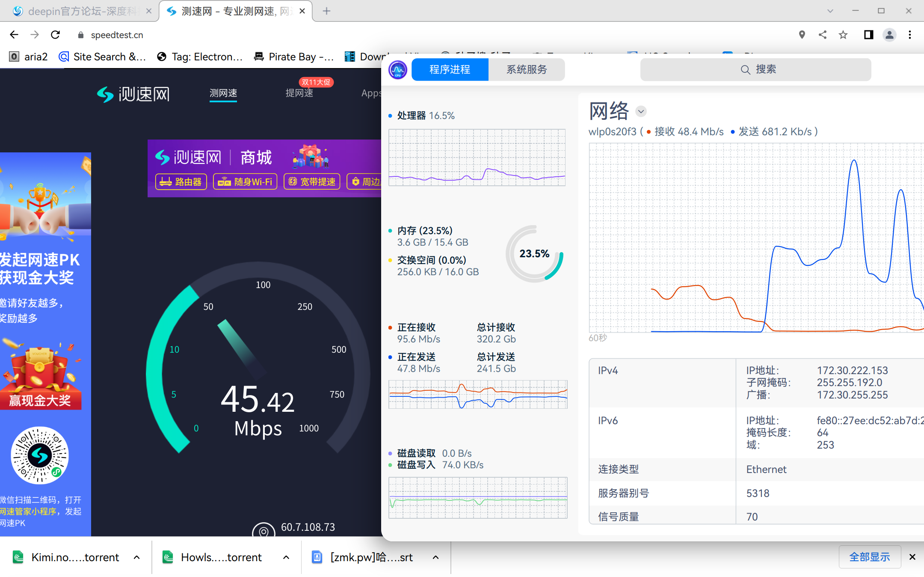Image resolution: width=924 pixels, height=577 pixels.
Task: Click the memory usage ring showing 23.5%
Action: click(534, 254)
